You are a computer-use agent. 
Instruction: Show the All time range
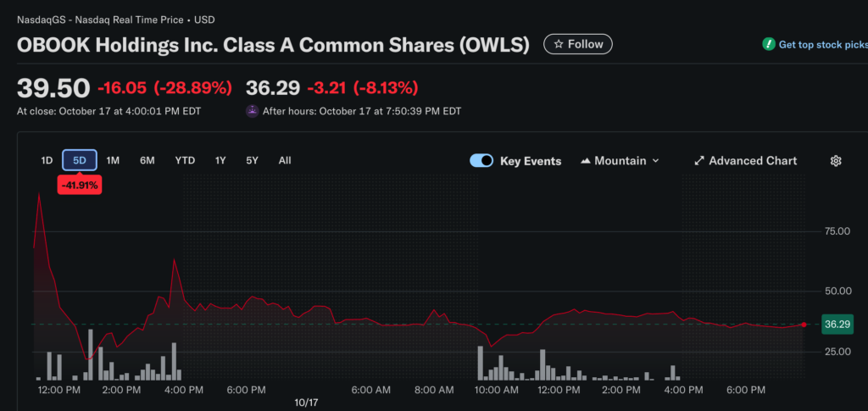coord(285,160)
